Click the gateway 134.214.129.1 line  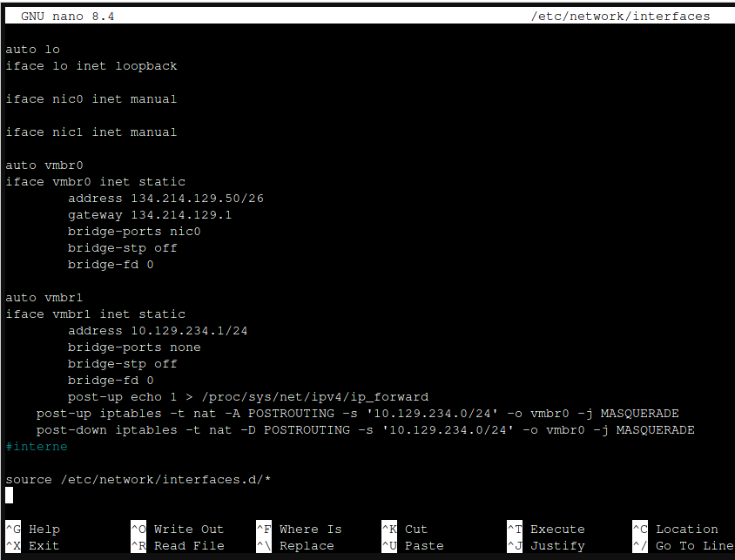[149, 214]
